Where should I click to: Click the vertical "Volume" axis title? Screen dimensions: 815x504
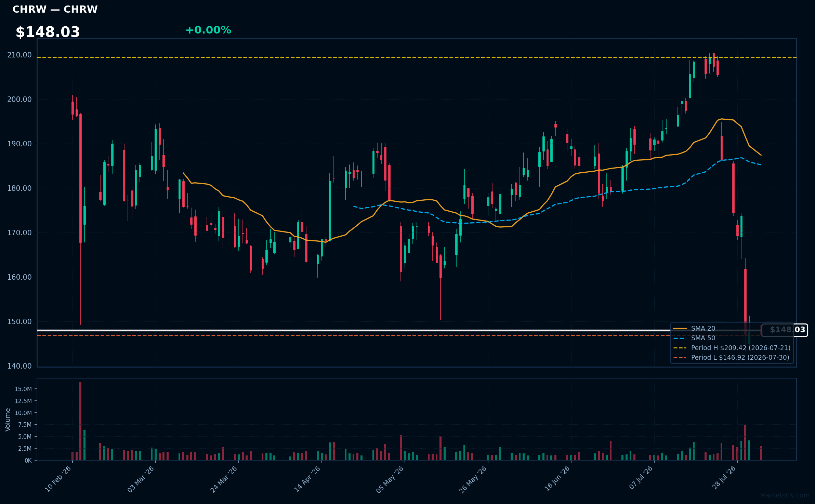point(8,420)
